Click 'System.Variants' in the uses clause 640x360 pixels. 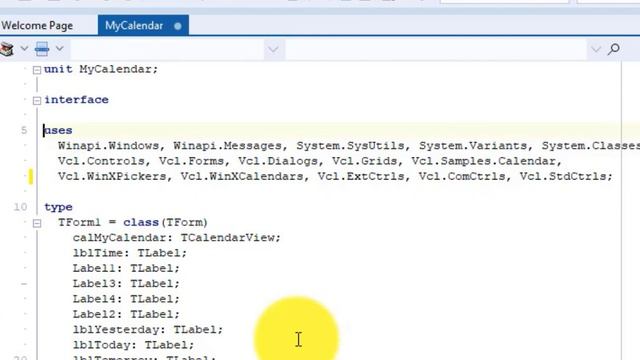tap(473, 146)
